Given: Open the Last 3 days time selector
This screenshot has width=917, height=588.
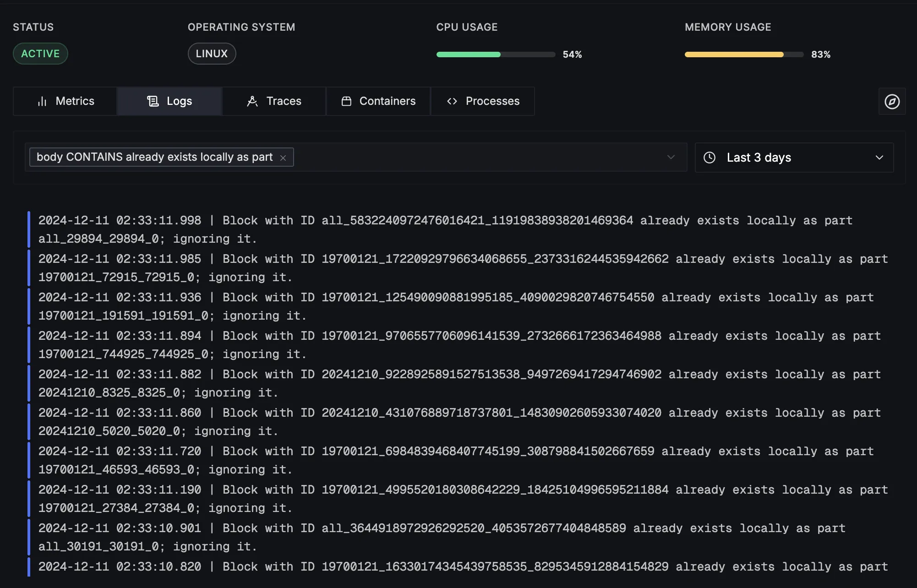Looking at the screenshot, I should coord(794,158).
